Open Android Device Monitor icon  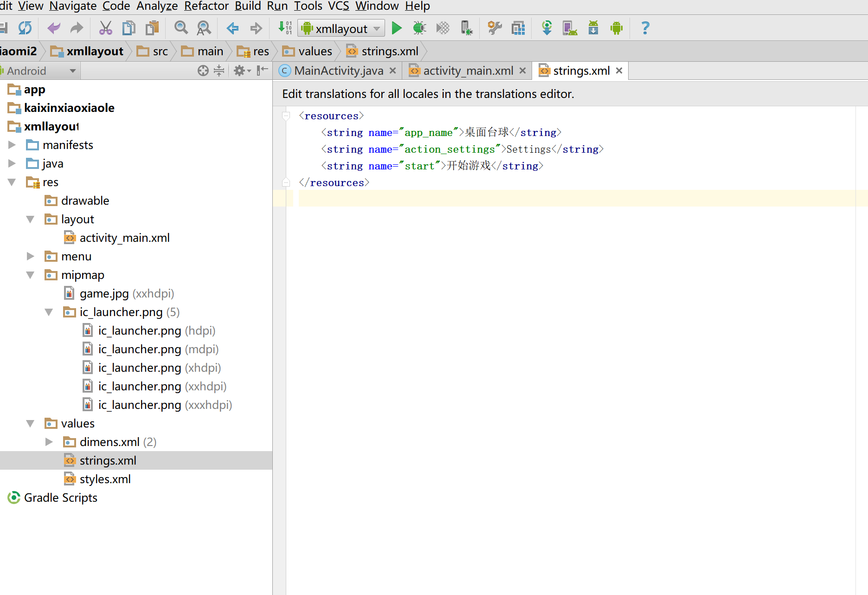coord(617,28)
